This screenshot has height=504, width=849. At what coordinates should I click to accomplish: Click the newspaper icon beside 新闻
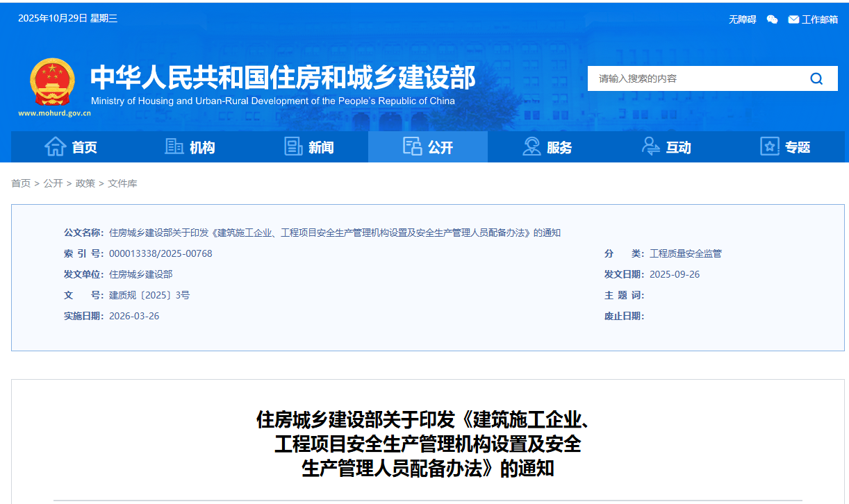point(293,146)
